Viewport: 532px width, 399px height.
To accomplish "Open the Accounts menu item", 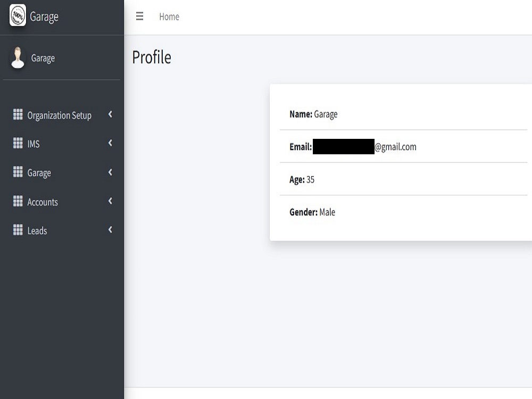I will (x=62, y=202).
